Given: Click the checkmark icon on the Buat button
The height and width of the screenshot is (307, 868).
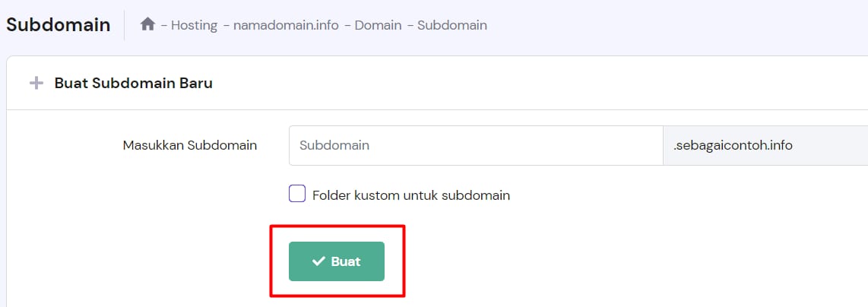Looking at the screenshot, I should (319, 261).
